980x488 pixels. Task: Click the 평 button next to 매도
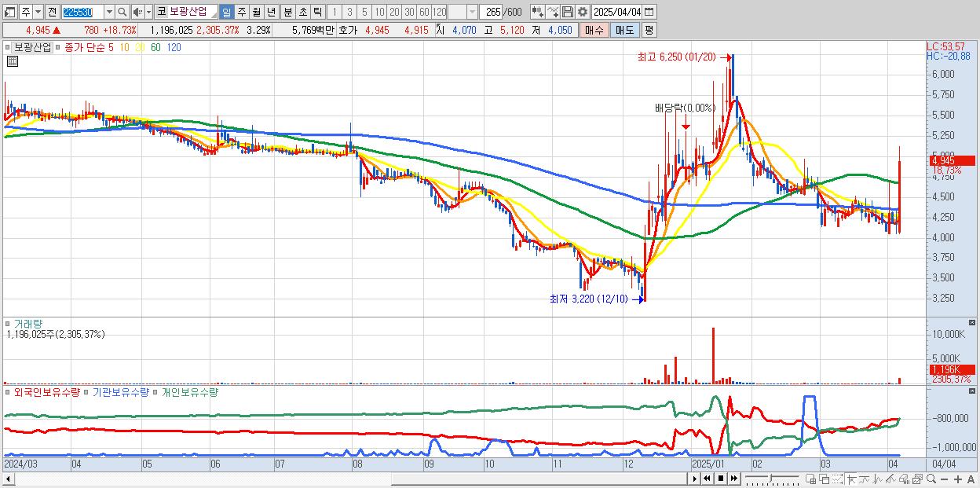(649, 30)
